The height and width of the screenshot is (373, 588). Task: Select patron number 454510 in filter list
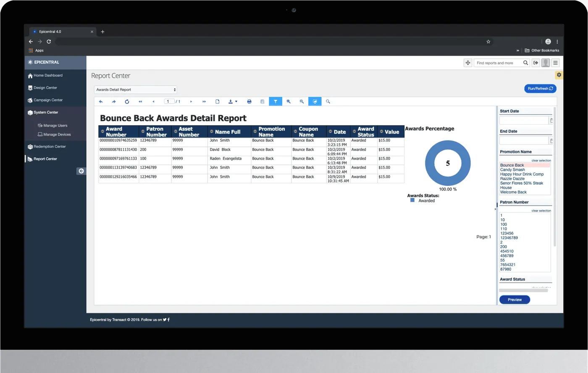pyautogui.click(x=507, y=251)
